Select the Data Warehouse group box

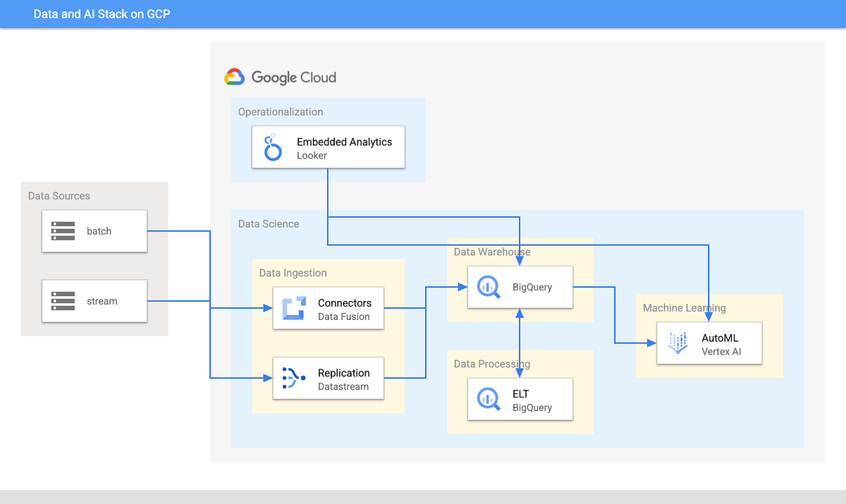(x=491, y=252)
